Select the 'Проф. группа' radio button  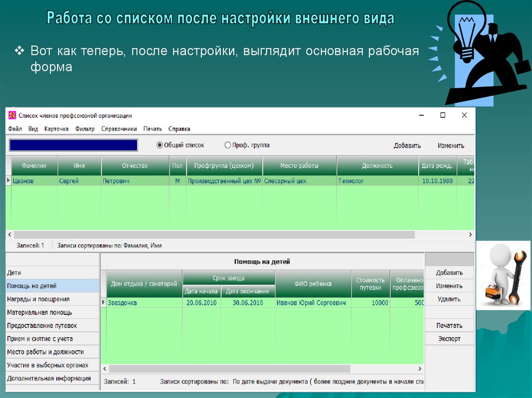tap(228, 145)
